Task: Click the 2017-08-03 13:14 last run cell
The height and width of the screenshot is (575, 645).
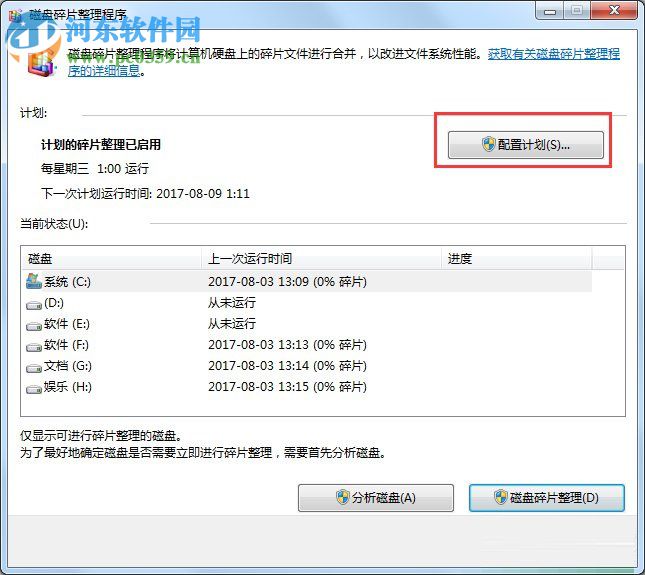Action: [287, 366]
